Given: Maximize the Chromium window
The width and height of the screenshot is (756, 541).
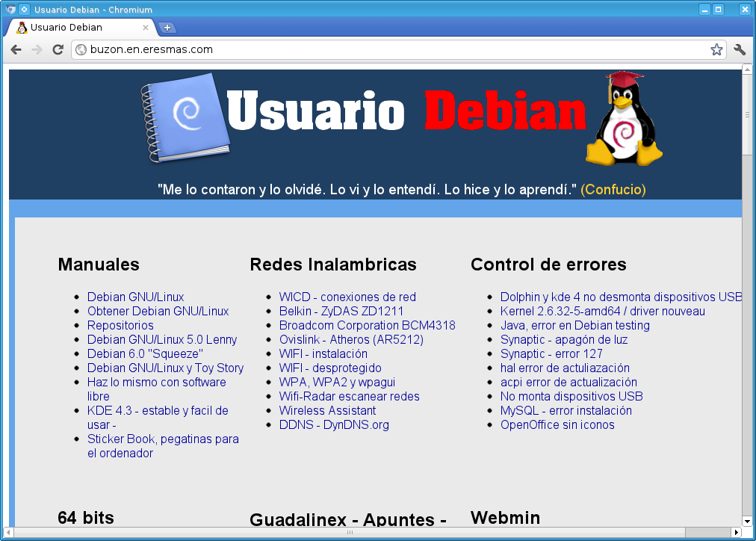Looking at the screenshot, I should pyautogui.click(x=719, y=10).
